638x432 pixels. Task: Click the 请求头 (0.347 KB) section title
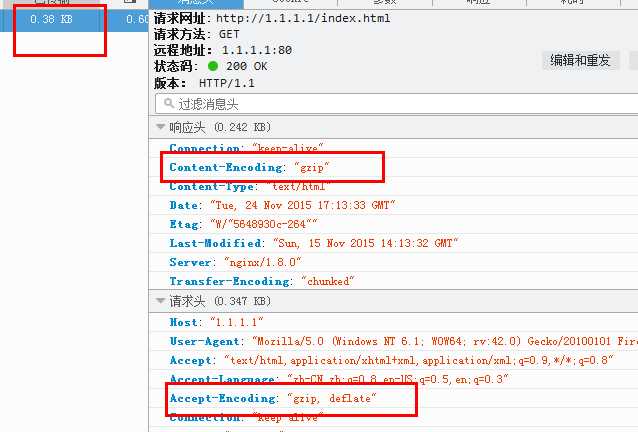point(220,301)
